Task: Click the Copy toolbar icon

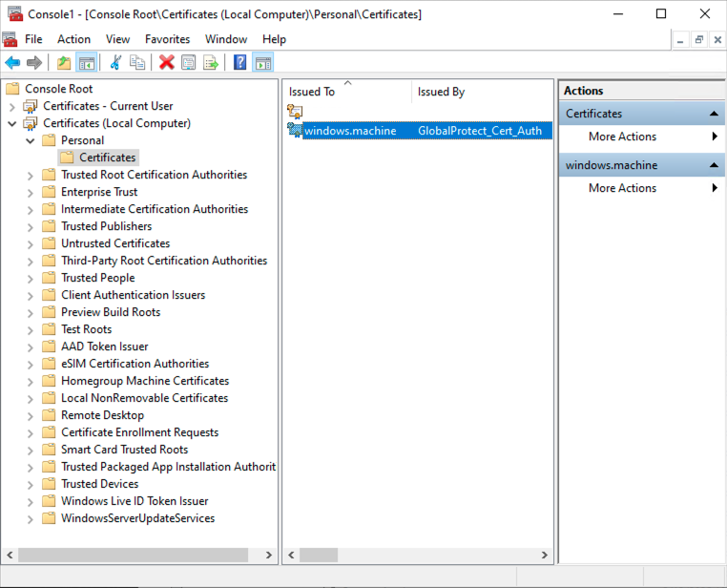Action: click(137, 63)
